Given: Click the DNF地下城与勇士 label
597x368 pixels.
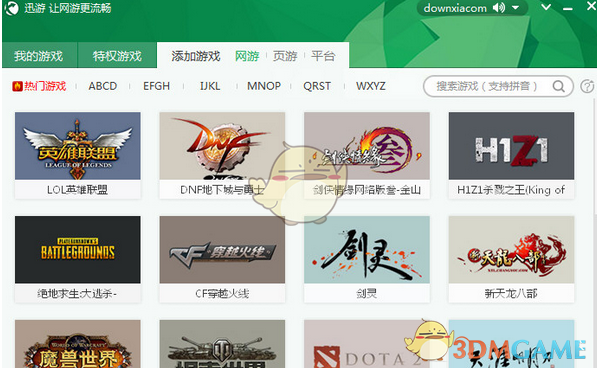Looking at the screenshot, I should click(x=222, y=190).
